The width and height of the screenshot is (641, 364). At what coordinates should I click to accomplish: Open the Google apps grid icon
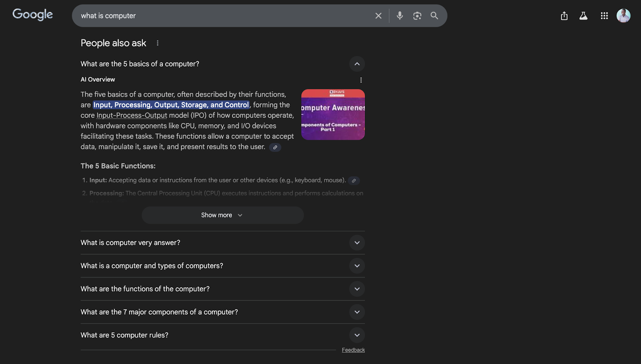pyautogui.click(x=604, y=16)
